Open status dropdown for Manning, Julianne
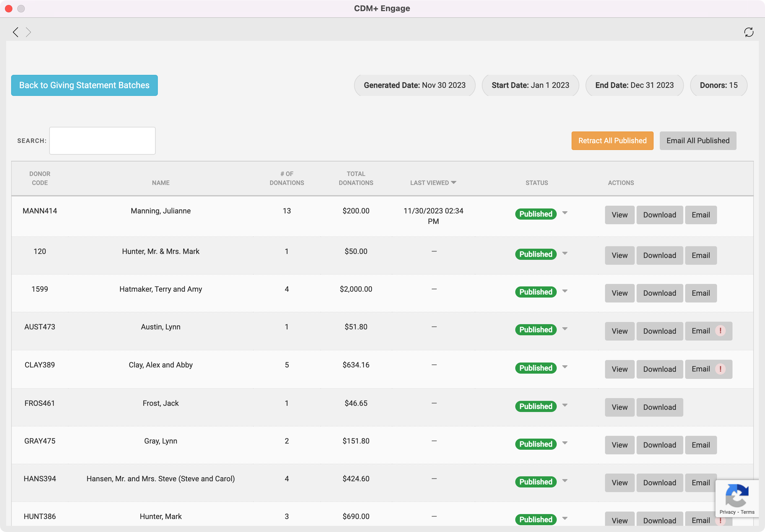Screen dimensions: 765x532 click(564, 213)
